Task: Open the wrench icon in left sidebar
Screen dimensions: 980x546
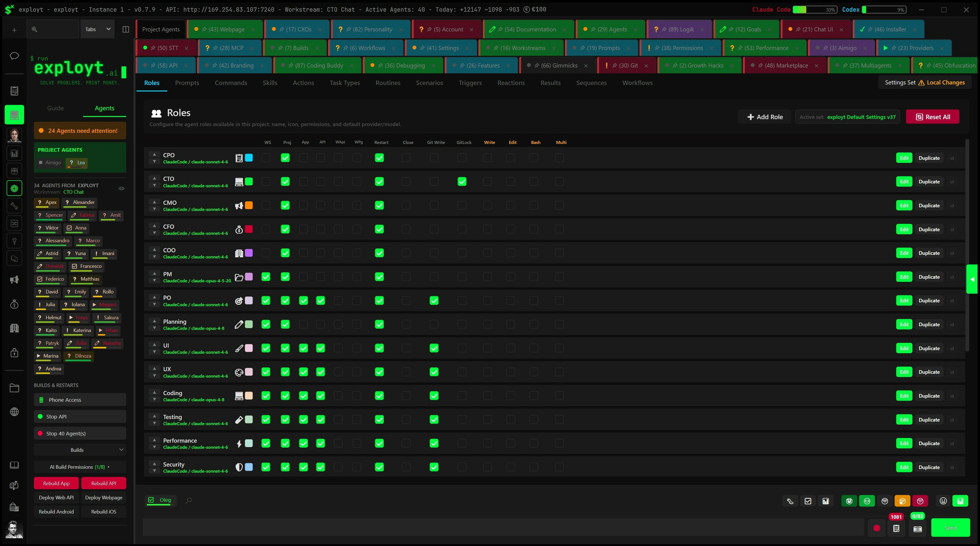Action: (14, 206)
